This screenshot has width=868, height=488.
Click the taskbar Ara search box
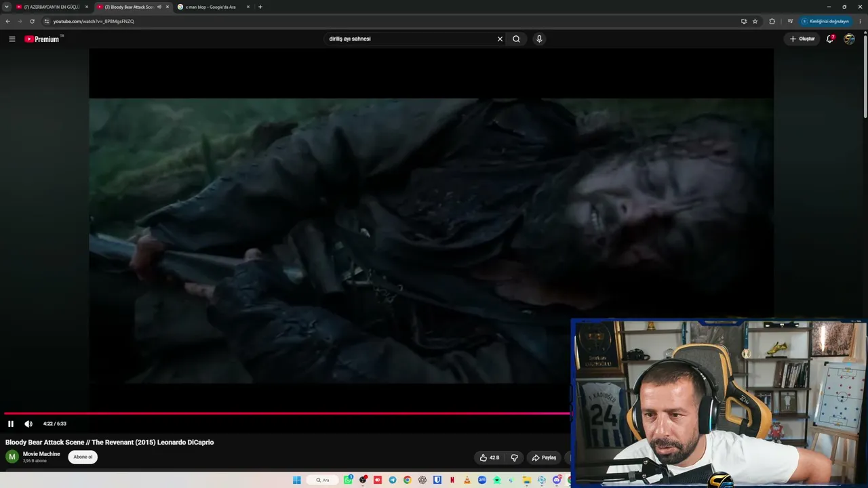click(323, 480)
